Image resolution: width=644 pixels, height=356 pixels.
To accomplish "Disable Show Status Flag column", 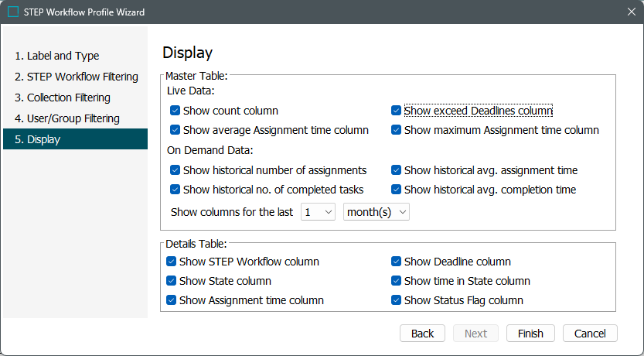I will (x=397, y=300).
